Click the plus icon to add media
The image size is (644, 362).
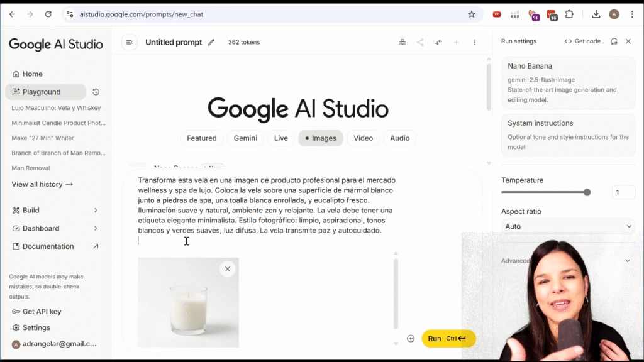pyautogui.click(x=411, y=338)
